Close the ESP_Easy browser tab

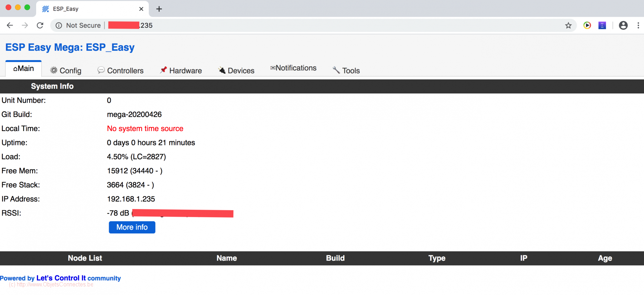click(141, 9)
